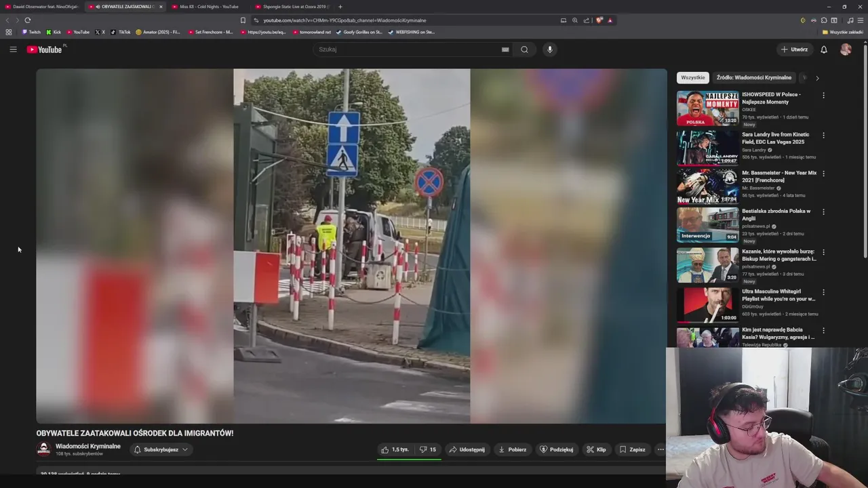The height and width of the screenshot is (488, 868).
Task: Open Brave Shields lion icon
Action: click(x=599, y=20)
